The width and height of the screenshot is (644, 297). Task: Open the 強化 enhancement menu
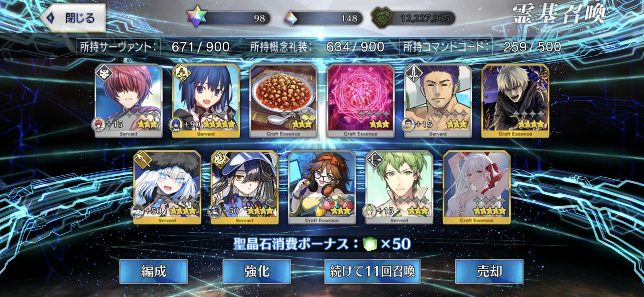pos(257,271)
